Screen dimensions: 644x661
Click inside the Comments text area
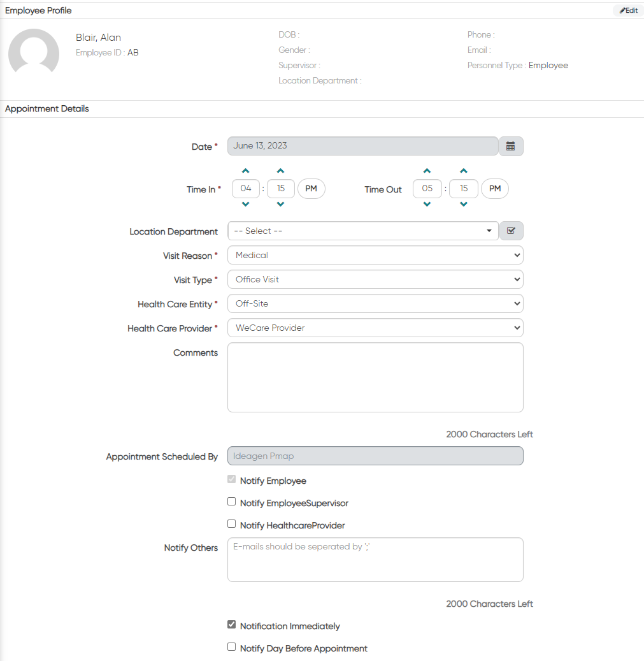tap(375, 377)
